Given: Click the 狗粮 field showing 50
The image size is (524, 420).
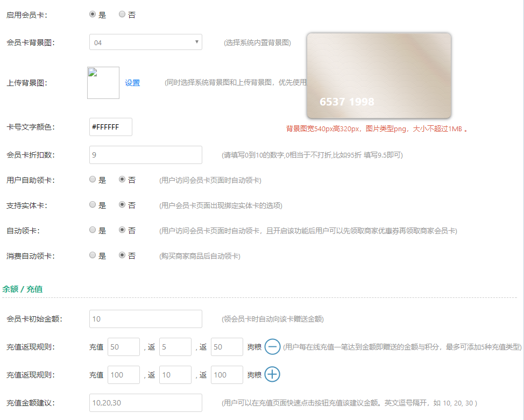Looking at the screenshot, I should click(x=227, y=347).
